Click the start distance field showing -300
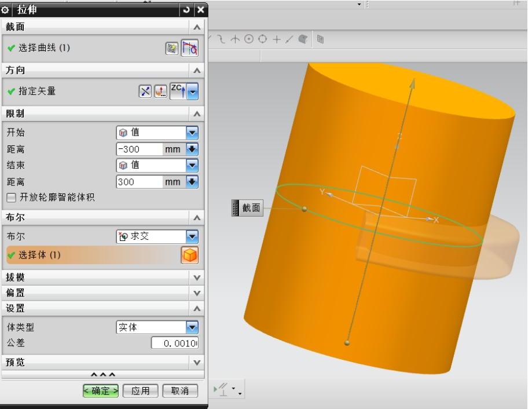The height and width of the screenshot is (409, 532). click(x=140, y=149)
